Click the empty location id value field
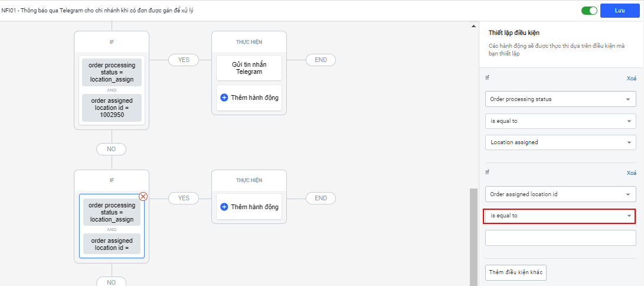 (560, 238)
